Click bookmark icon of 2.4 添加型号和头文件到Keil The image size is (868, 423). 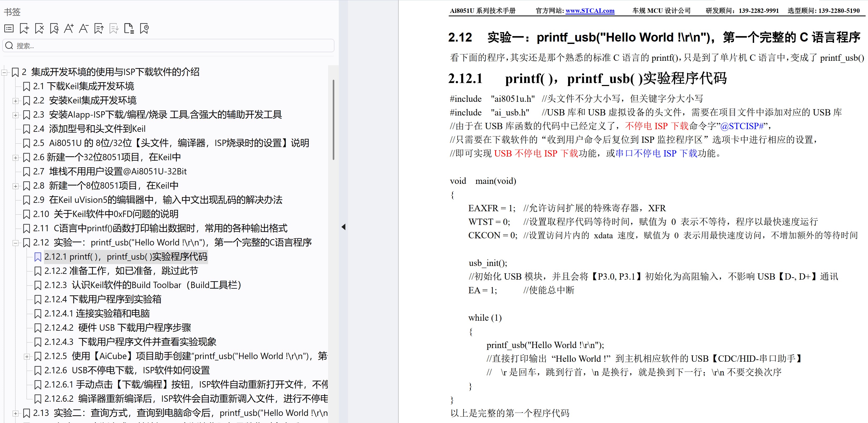(x=26, y=129)
